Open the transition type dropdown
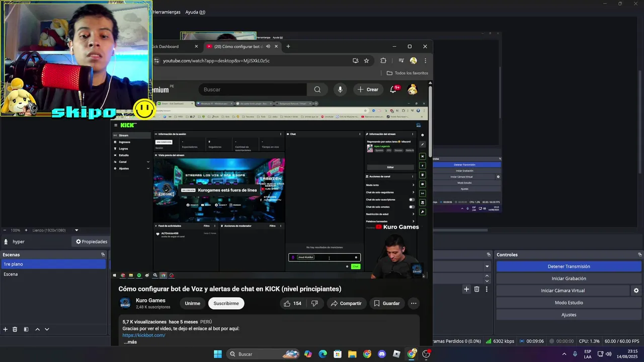This screenshot has width=644, height=362. 487,266
